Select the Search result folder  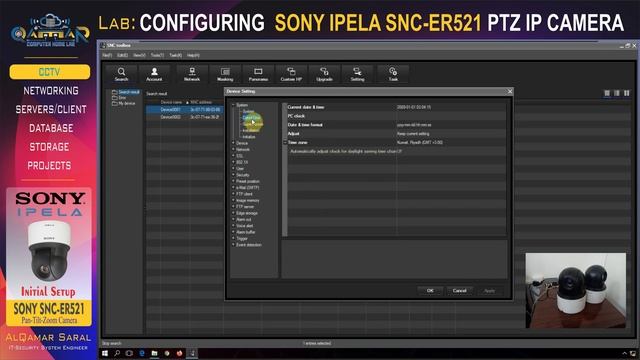point(126,92)
